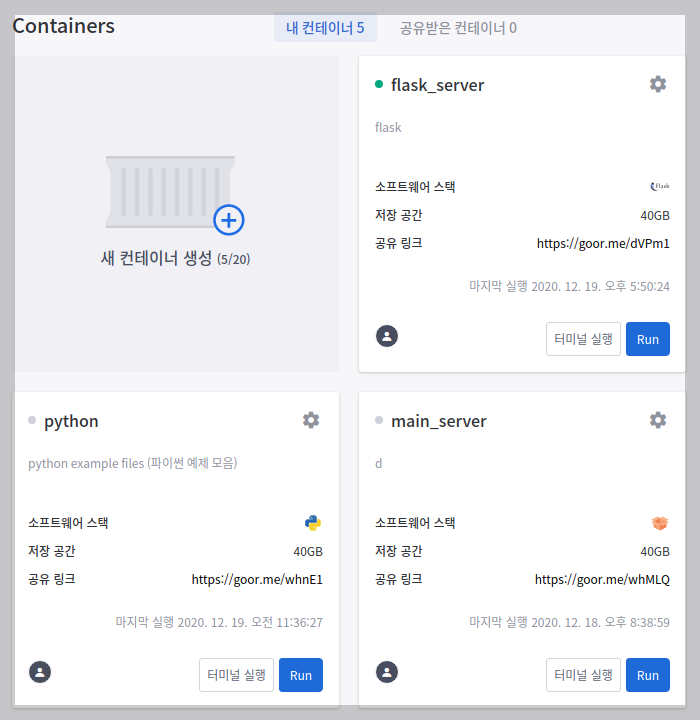Click the python container title
The height and width of the screenshot is (720, 700).
click(x=71, y=422)
